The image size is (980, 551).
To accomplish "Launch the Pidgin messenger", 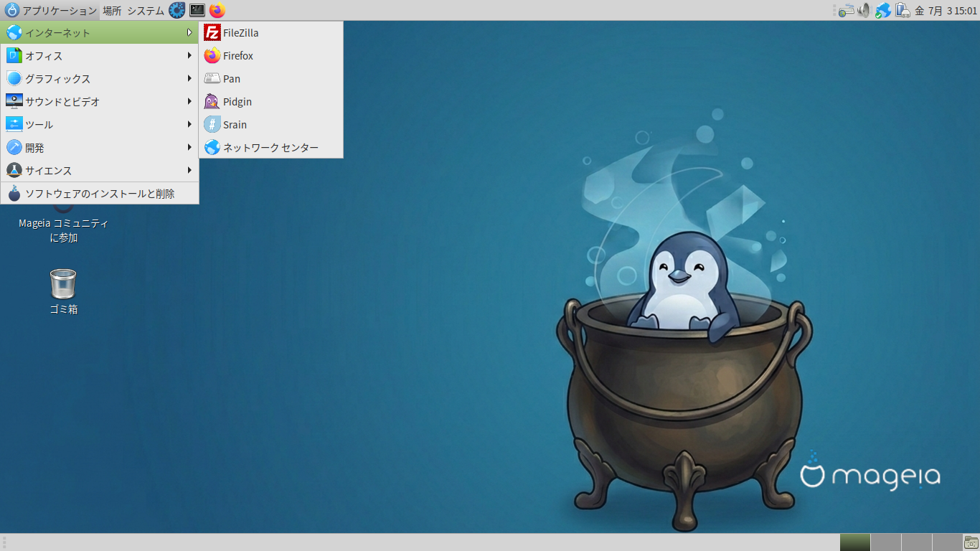I will click(270, 102).
